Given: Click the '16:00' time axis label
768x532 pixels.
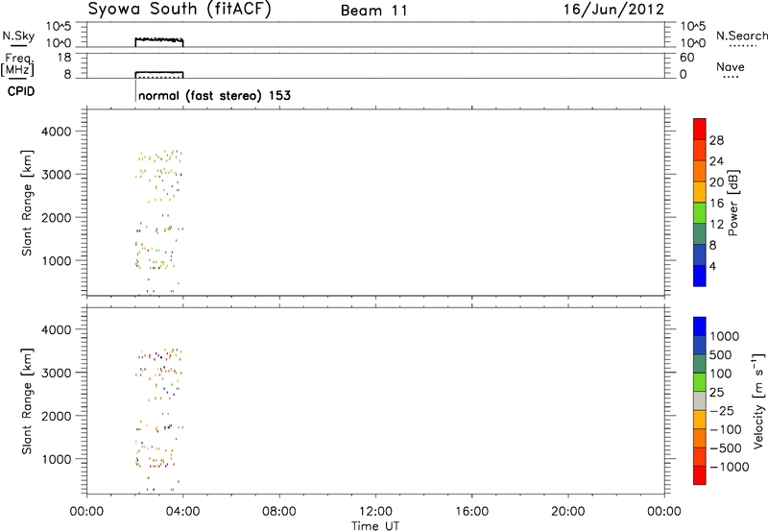Looking at the screenshot, I should (x=471, y=512).
